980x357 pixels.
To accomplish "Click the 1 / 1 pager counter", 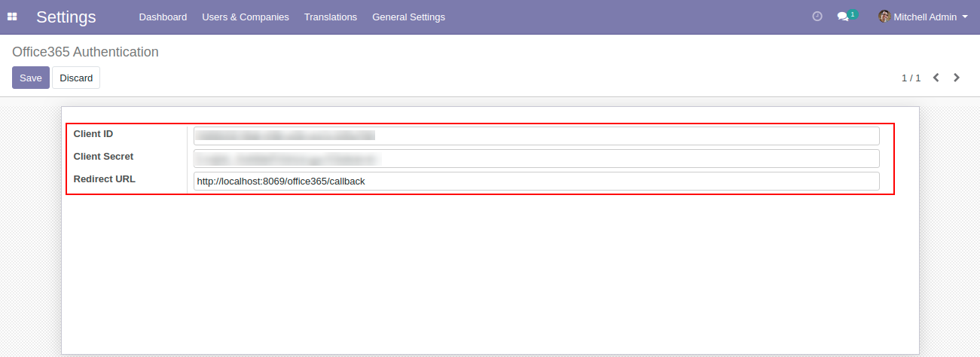I will (x=911, y=78).
